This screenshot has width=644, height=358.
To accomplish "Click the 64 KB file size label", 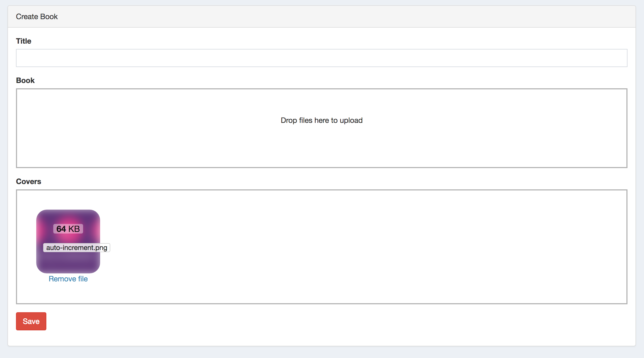I will [x=68, y=229].
